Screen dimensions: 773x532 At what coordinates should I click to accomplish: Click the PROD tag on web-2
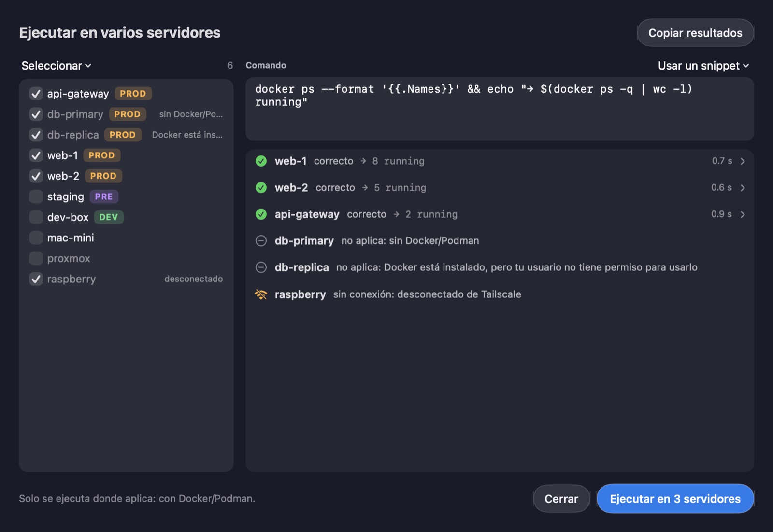click(x=103, y=176)
